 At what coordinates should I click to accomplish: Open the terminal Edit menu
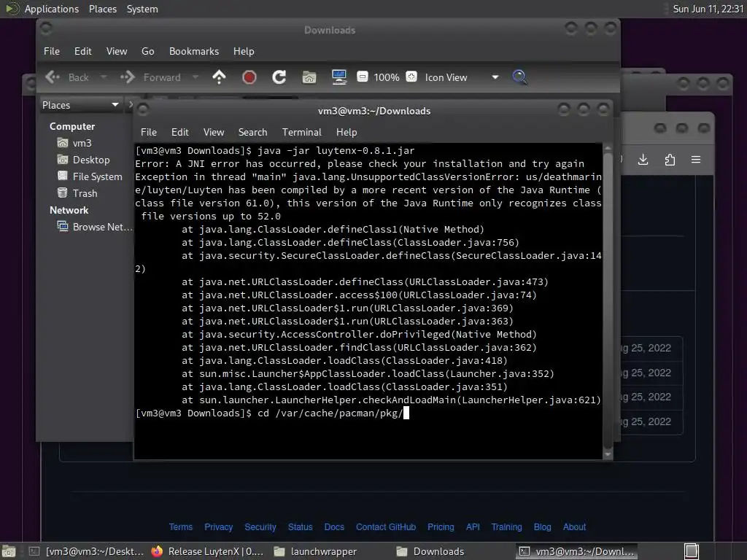[x=180, y=133]
